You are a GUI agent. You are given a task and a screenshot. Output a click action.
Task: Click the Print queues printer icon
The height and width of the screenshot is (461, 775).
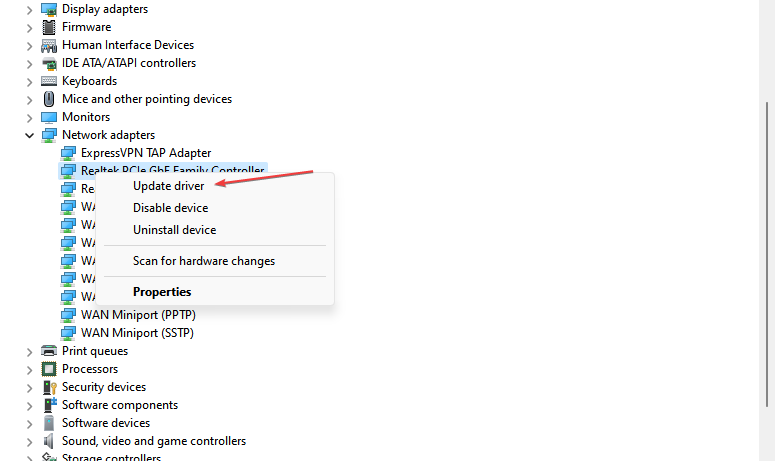click(49, 351)
